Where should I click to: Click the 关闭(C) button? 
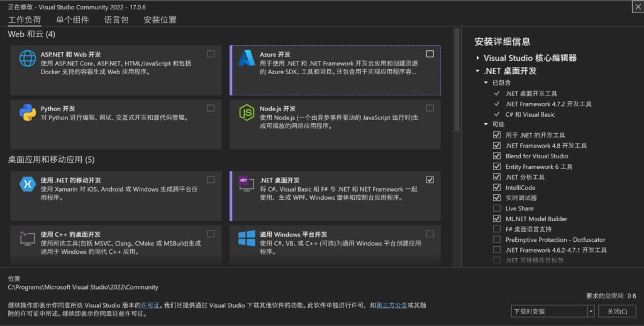coord(615,311)
